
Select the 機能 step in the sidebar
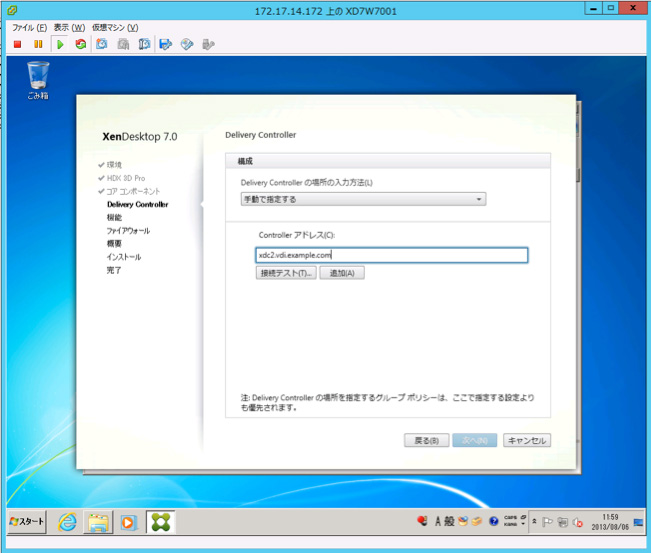pyautogui.click(x=114, y=217)
